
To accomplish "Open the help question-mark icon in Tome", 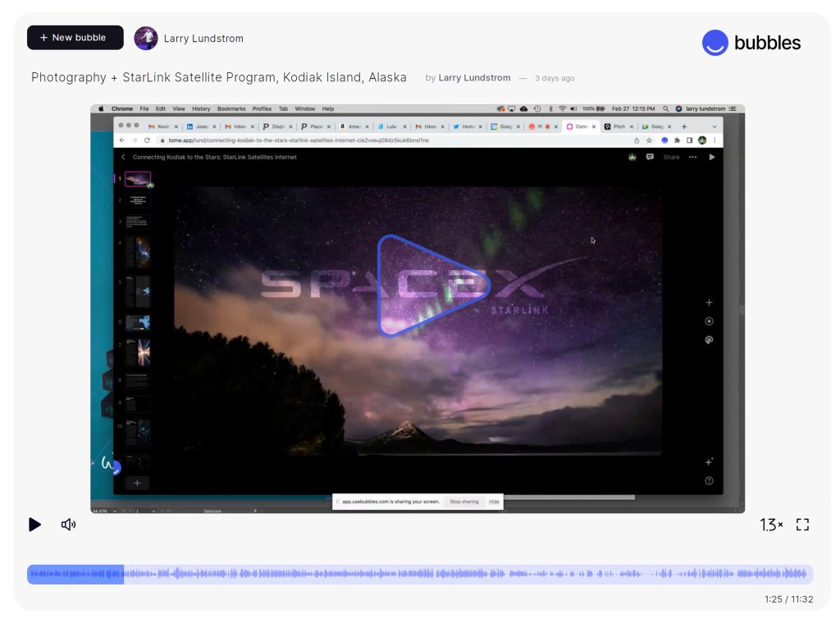I will (x=709, y=481).
